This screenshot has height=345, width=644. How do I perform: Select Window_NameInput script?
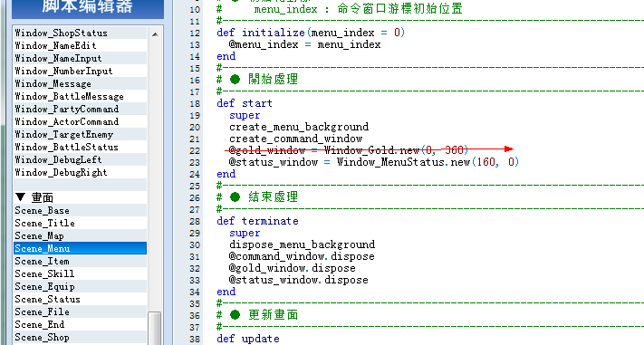click(x=80, y=58)
